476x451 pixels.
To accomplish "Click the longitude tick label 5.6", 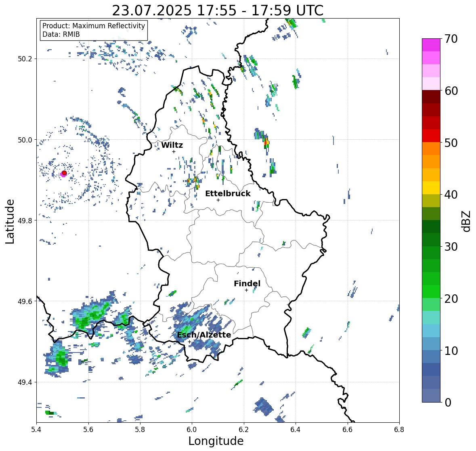I will tap(88, 429).
